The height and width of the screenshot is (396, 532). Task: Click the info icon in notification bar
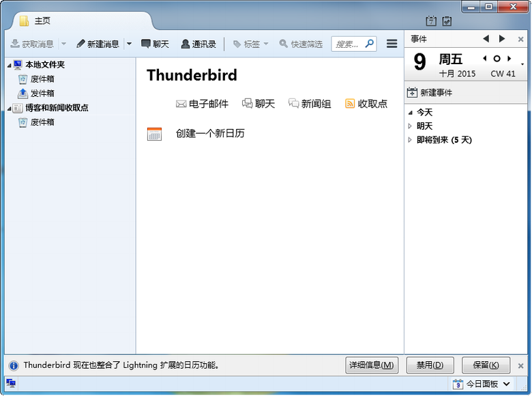(14, 365)
